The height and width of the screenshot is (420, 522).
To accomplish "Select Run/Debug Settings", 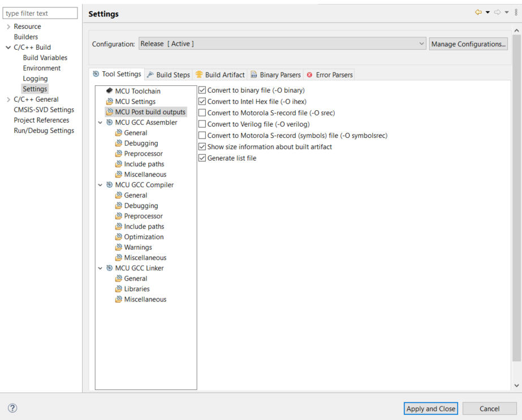I will pos(44,131).
